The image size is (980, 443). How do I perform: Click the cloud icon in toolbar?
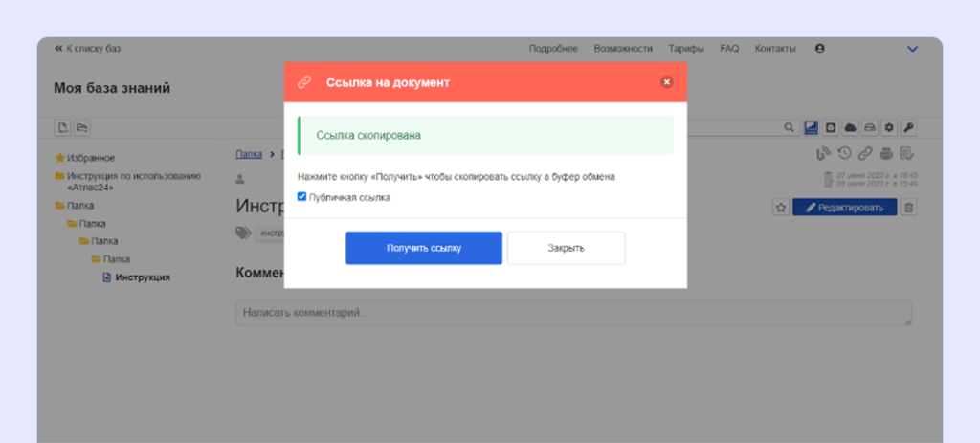pos(849,127)
